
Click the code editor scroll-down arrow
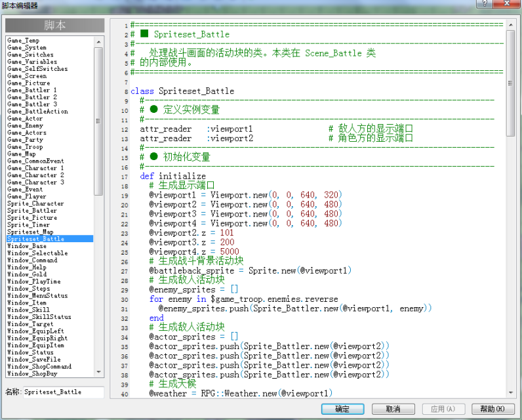(x=511, y=393)
